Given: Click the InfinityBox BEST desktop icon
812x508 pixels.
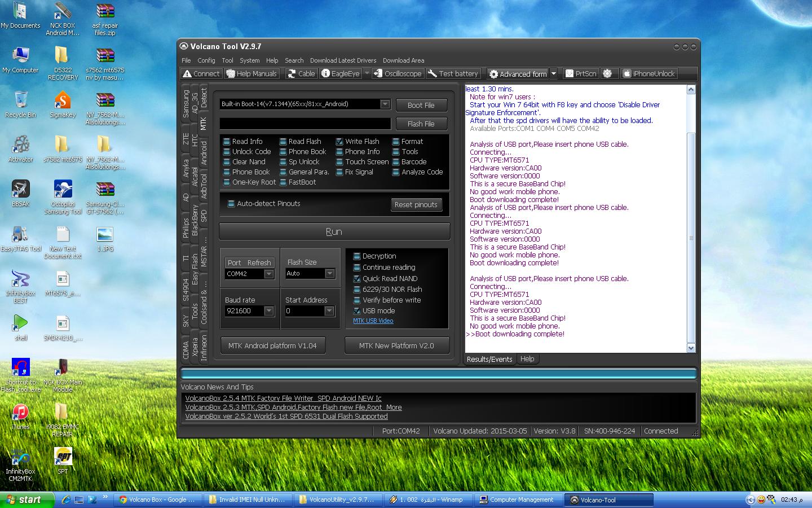Looking at the screenshot, I should 21,287.
